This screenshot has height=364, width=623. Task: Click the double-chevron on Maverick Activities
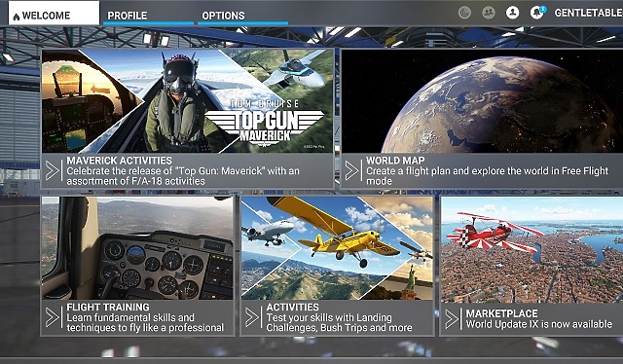point(53,171)
